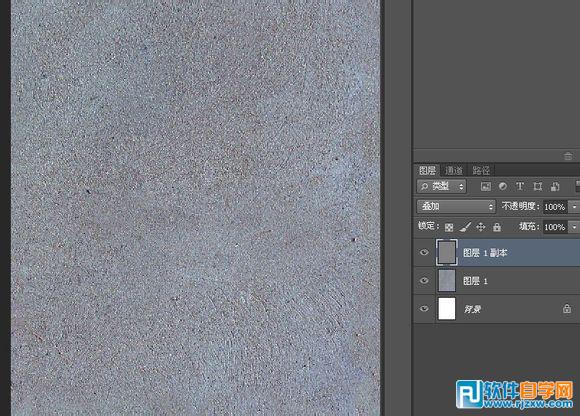Image resolution: width=580 pixels, height=416 pixels.
Task: Lock position move icon
Action: click(x=480, y=227)
